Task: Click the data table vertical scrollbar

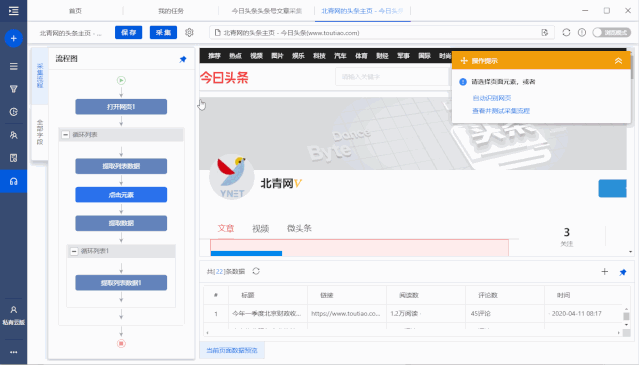Action: pyautogui.click(x=626, y=317)
